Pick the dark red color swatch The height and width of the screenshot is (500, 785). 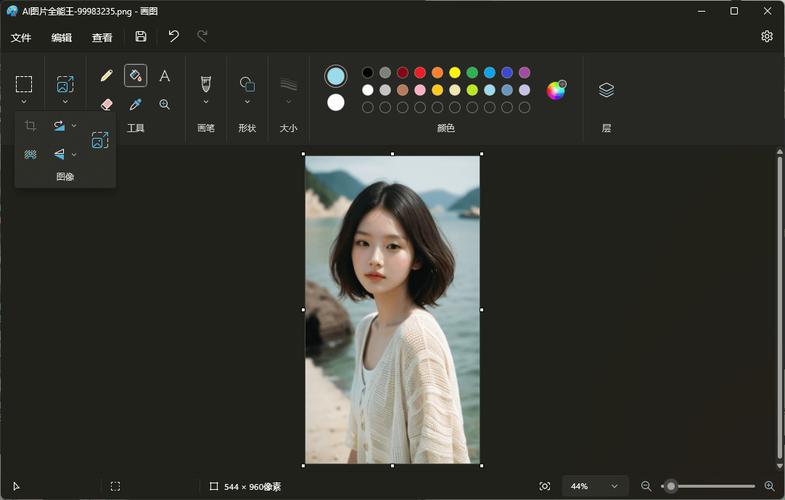point(403,73)
